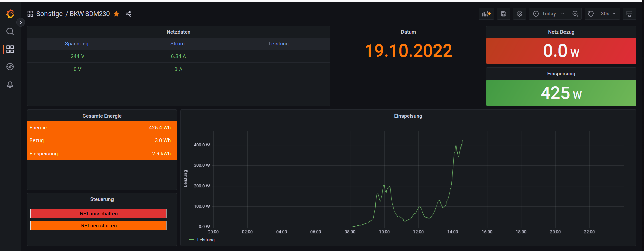This screenshot has height=251, width=644.
Task: Share dashboard using the share icon
Action: coord(129,14)
